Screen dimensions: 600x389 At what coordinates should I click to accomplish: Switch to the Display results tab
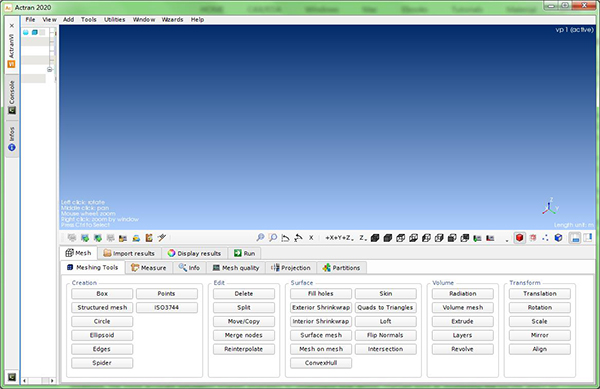click(x=194, y=253)
